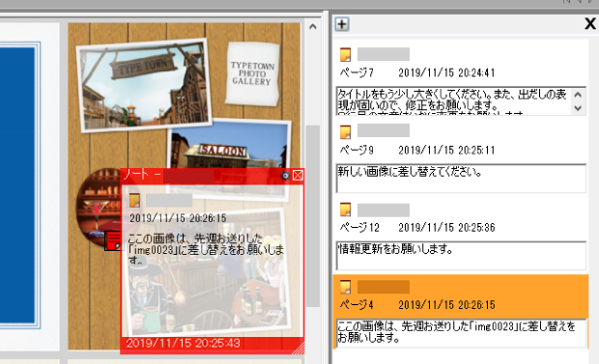Click the ページ7 label in the list
The width and height of the screenshot is (599, 364).
(357, 72)
